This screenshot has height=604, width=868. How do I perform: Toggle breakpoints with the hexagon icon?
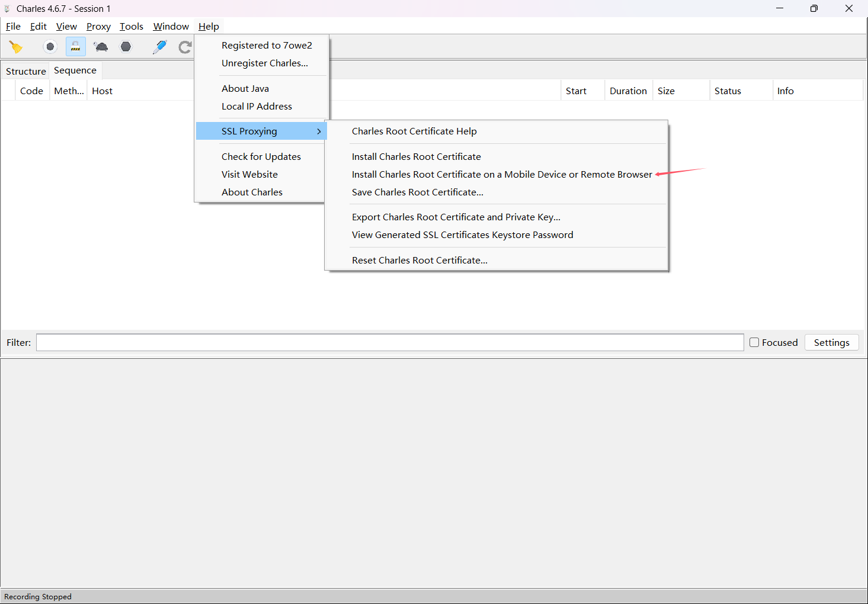[x=126, y=47]
